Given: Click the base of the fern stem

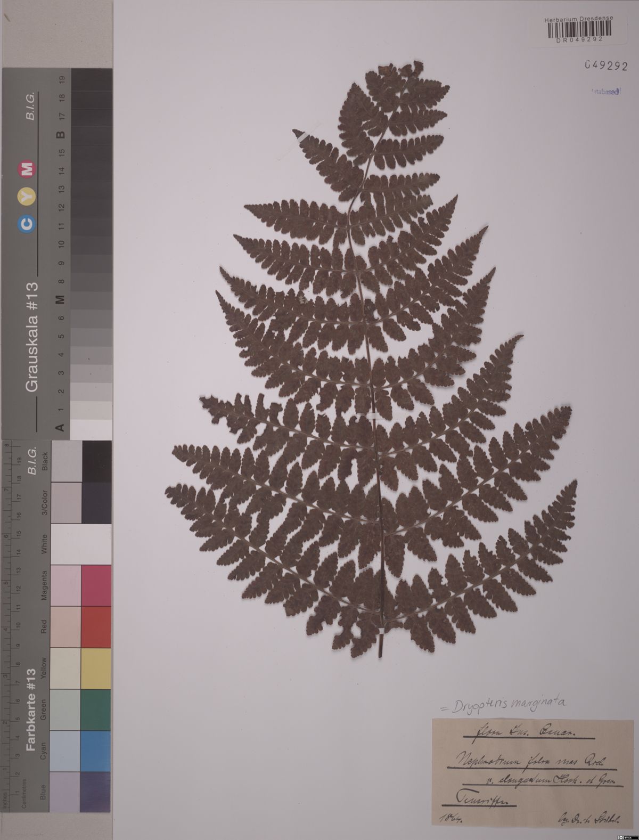Looking at the screenshot, I should point(380,654).
